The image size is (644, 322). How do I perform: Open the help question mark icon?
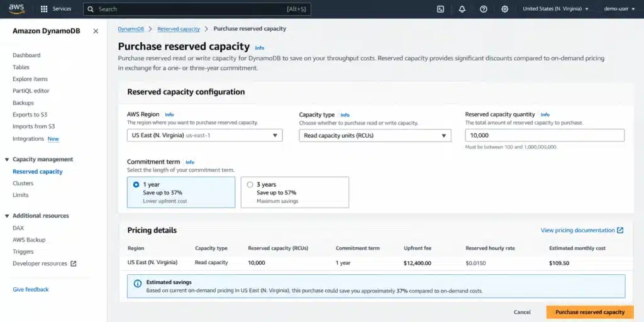tap(484, 9)
